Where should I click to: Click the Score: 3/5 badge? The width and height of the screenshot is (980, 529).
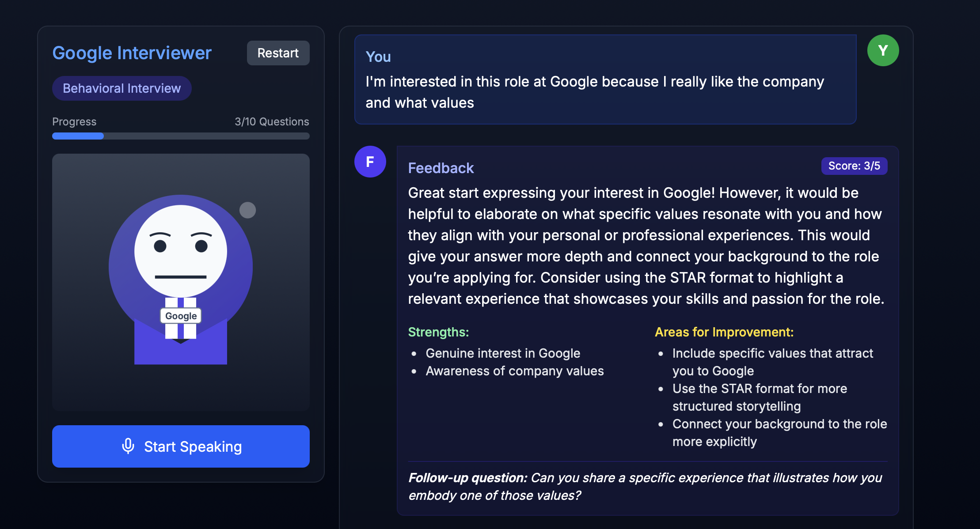tap(854, 166)
